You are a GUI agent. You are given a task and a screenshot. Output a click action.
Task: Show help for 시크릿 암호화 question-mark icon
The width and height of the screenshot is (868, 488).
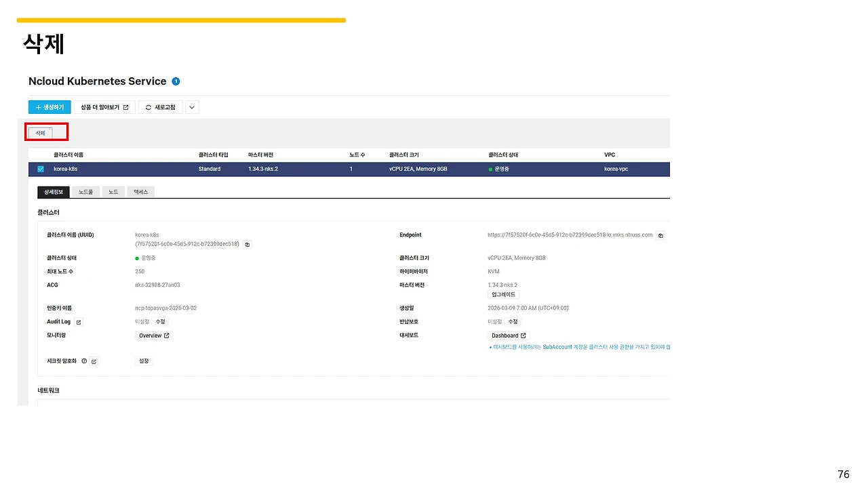coord(84,361)
